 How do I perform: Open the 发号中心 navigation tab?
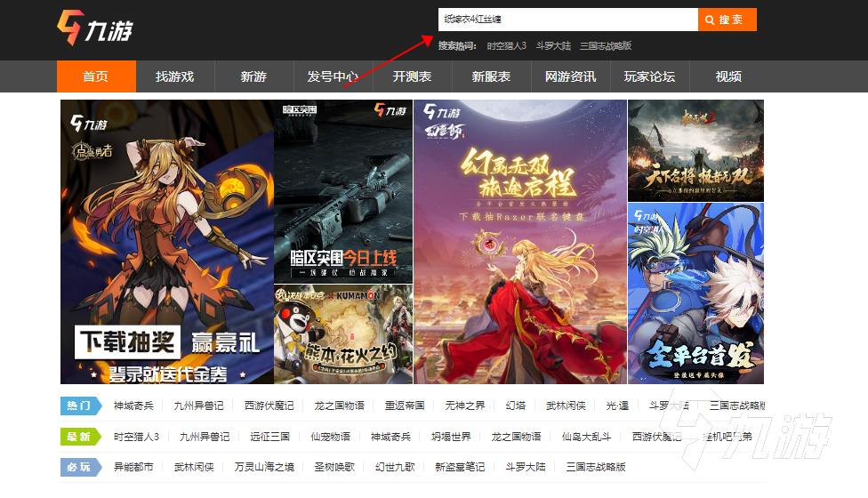[333, 76]
